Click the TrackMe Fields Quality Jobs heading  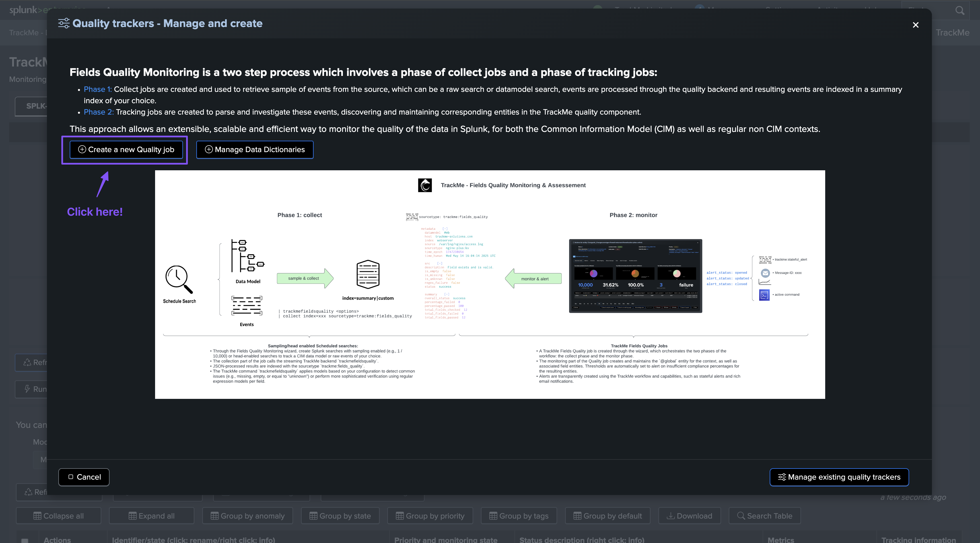coord(639,346)
